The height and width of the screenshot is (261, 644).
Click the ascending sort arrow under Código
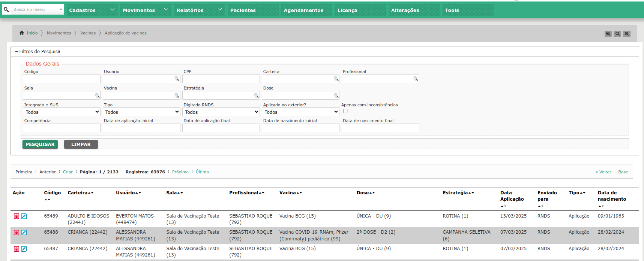tap(46, 200)
